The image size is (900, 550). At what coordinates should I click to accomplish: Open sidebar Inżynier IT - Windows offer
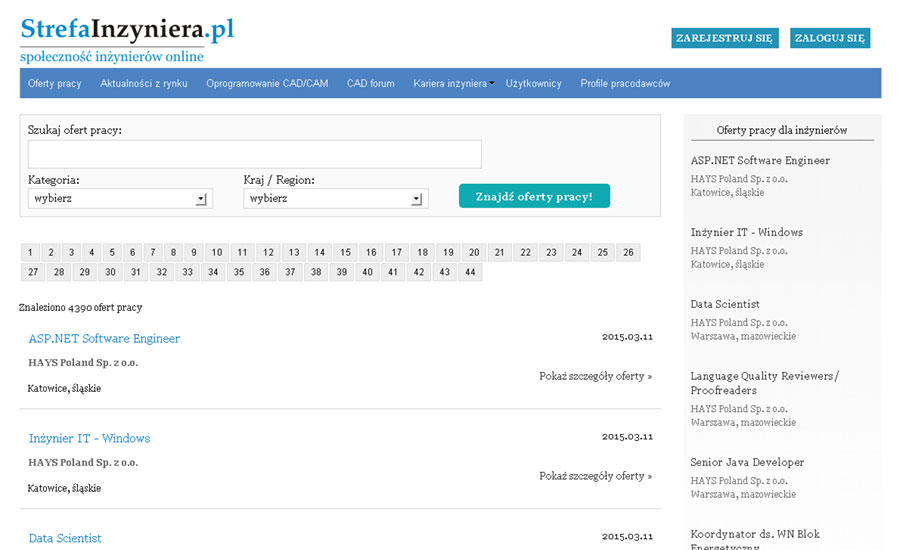[747, 233]
